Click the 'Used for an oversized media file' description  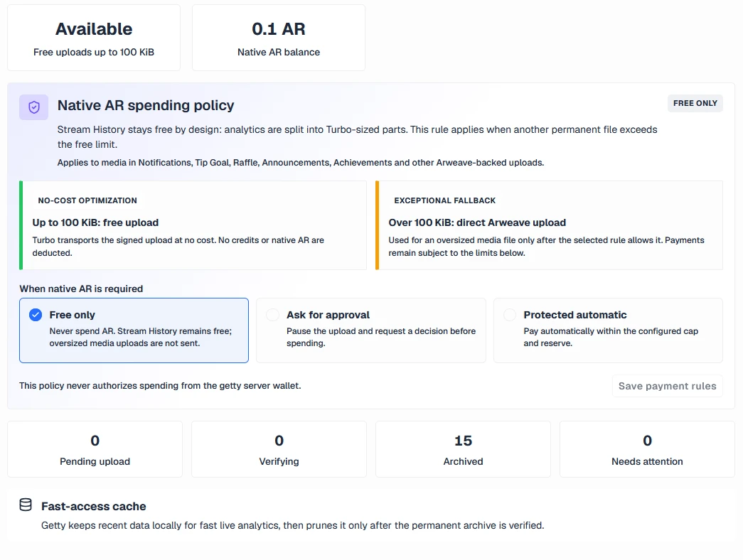546,247
